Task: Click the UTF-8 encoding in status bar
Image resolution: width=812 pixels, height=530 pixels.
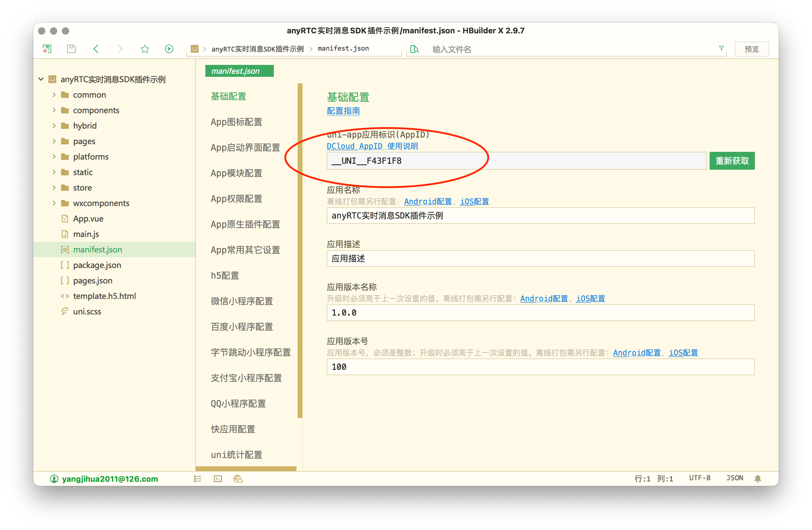Action: [699, 478]
